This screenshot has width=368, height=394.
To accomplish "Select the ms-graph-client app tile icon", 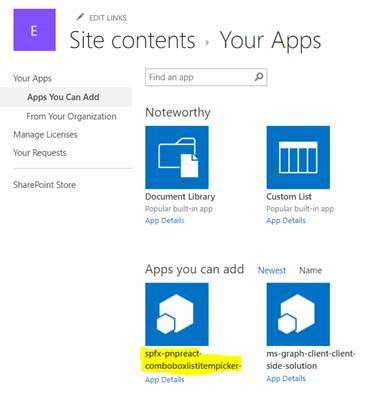I will pyautogui.click(x=298, y=314).
